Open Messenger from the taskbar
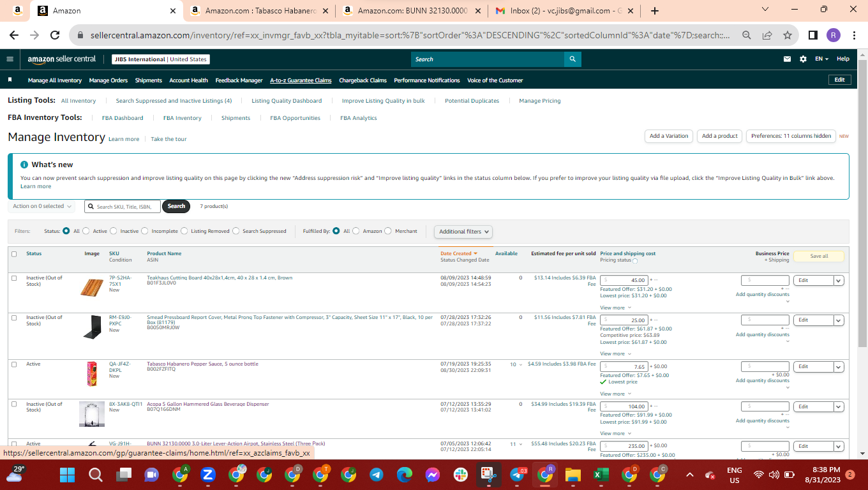The height and width of the screenshot is (490, 868). click(433, 475)
